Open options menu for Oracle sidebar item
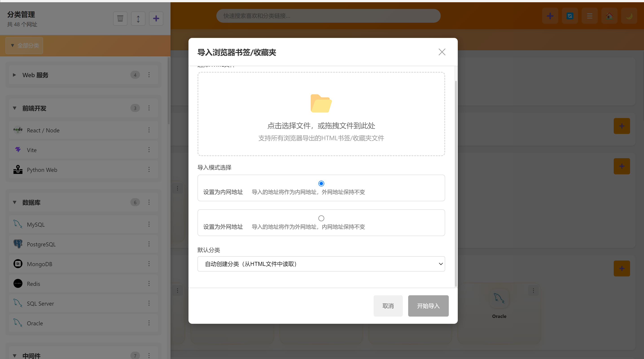 [149, 323]
